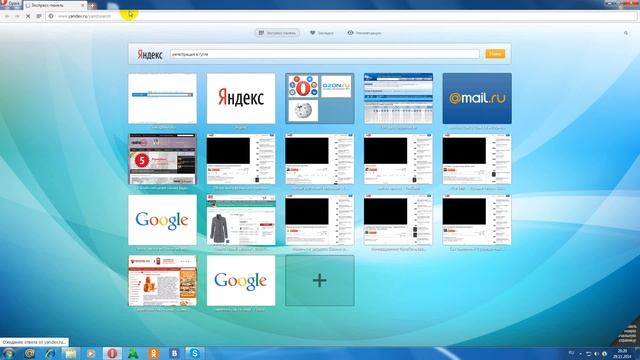Image resolution: width=640 pixels, height=360 pixels.
Task: Click the network icon in system tray
Action: [x=589, y=353]
